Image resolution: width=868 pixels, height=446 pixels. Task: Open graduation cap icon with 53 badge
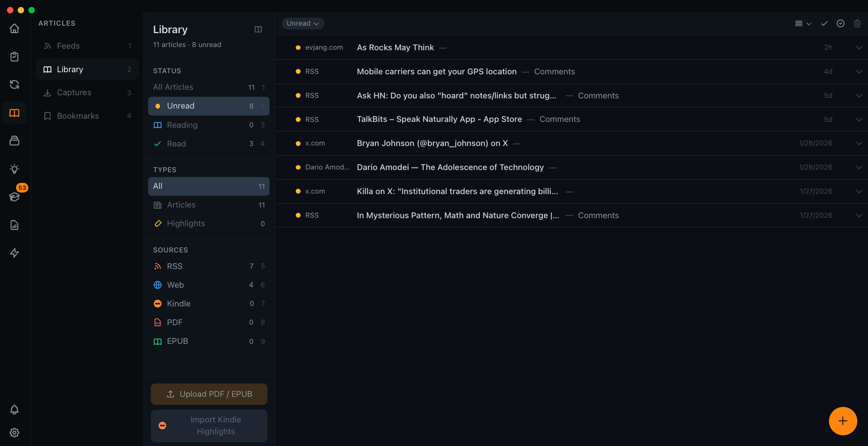click(x=14, y=197)
